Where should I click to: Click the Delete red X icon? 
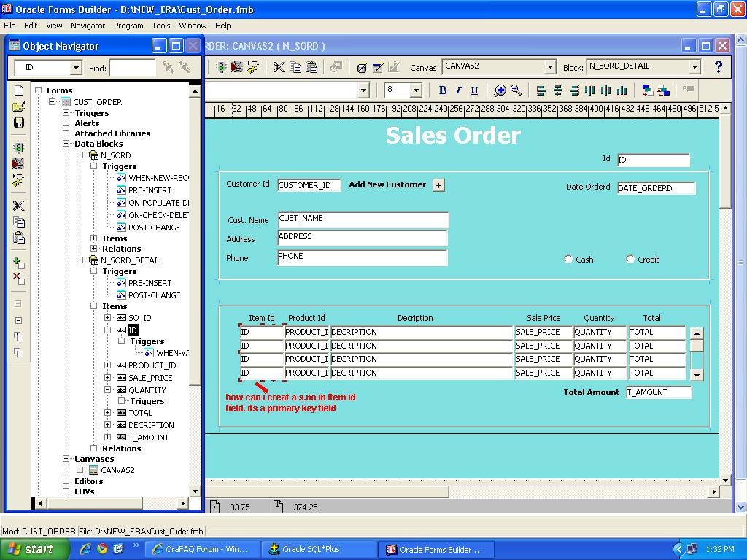coord(19,279)
